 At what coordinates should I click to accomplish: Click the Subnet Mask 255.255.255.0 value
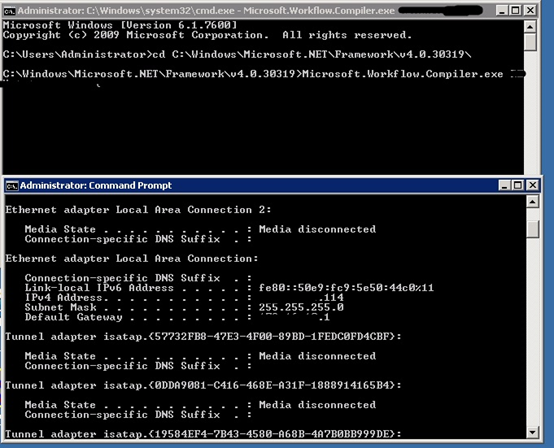click(301, 307)
